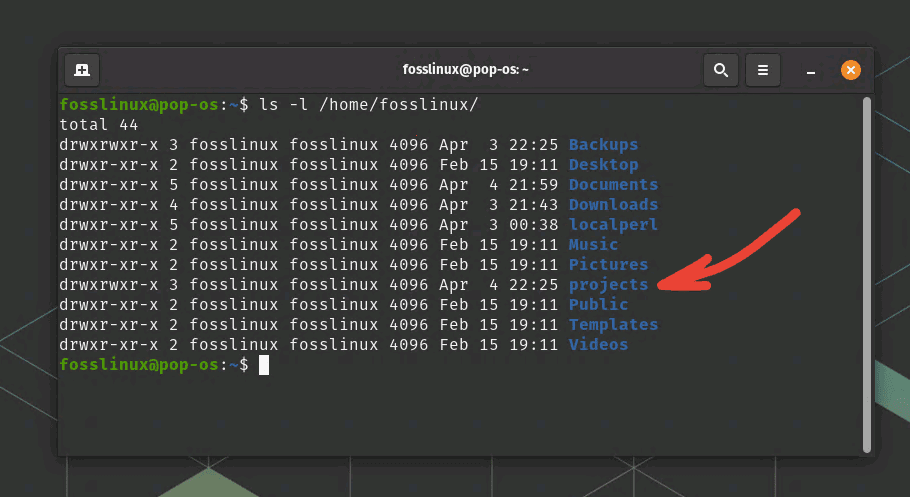The image size is (910, 497).
Task: Click link count 5 on Documents row
Action: click(x=174, y=185)
